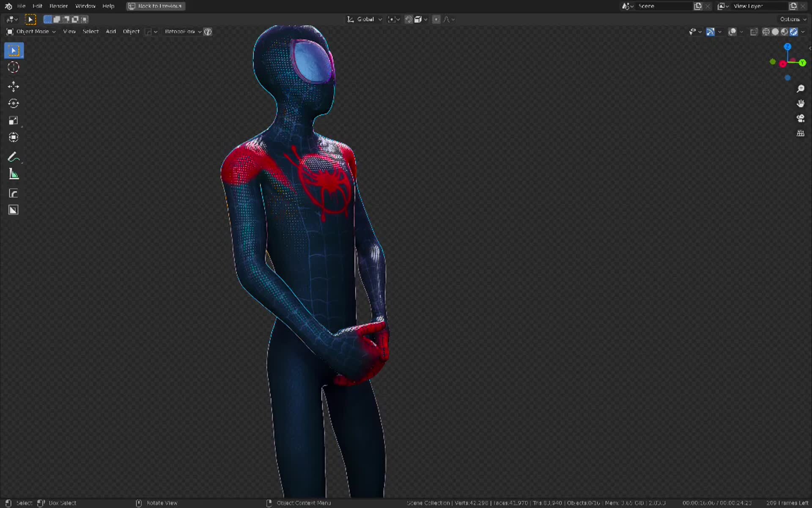This screenshot has height=508, width=812.
Task: Select the Rotate tool
Action: (14, 103)
